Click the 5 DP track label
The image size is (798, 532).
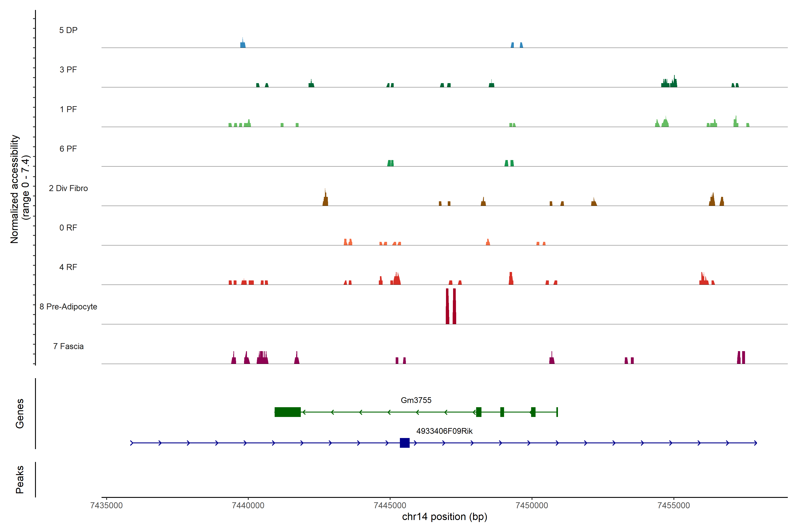pos(68,30)
